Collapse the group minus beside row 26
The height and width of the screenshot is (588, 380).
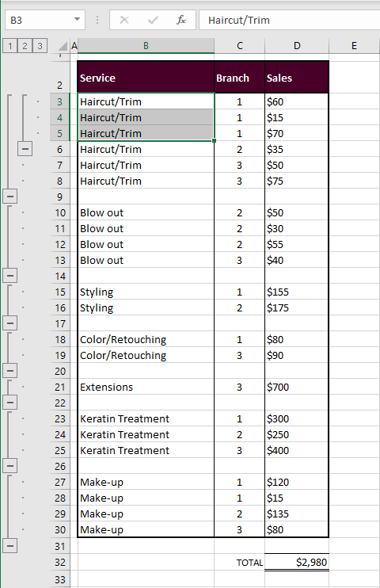pos(10,466)
